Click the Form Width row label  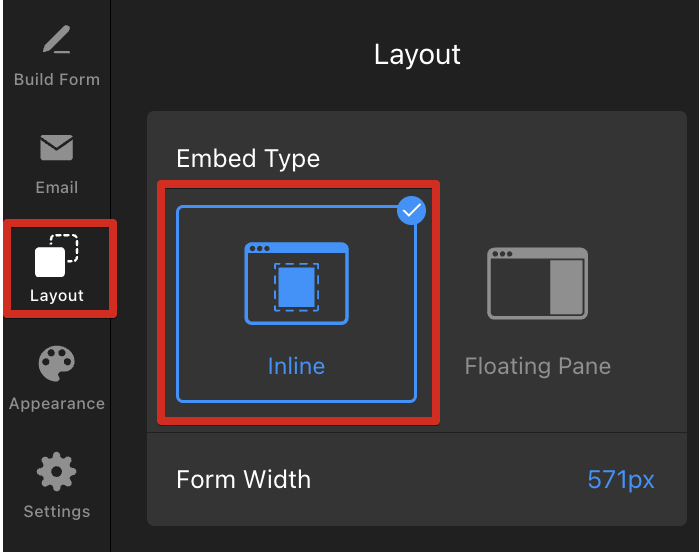(243, 479)
